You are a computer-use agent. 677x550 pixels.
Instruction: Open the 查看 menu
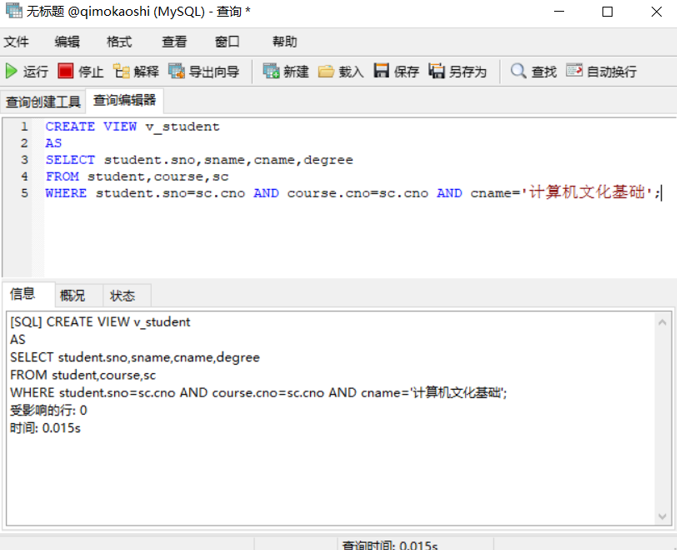[x=174, y=42]
